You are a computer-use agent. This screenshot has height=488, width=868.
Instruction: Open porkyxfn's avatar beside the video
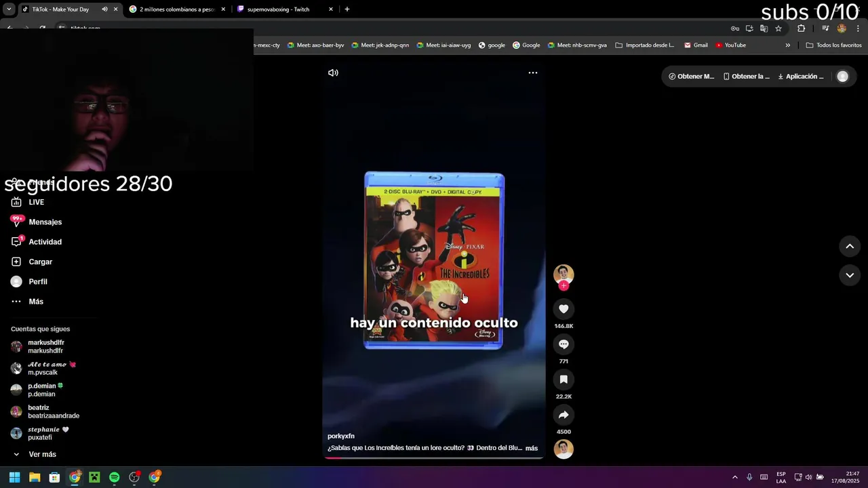pos(564,274)
